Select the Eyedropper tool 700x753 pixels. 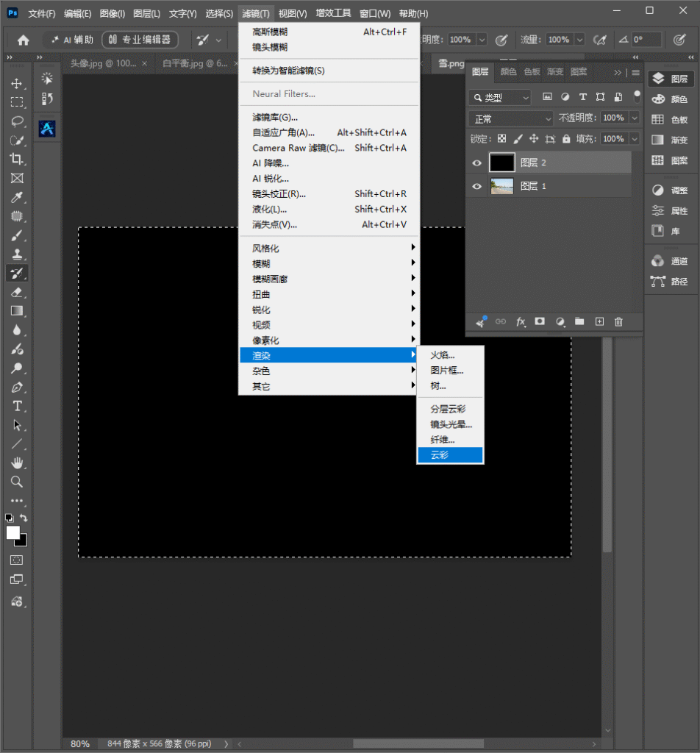click(x=17, y=197)
